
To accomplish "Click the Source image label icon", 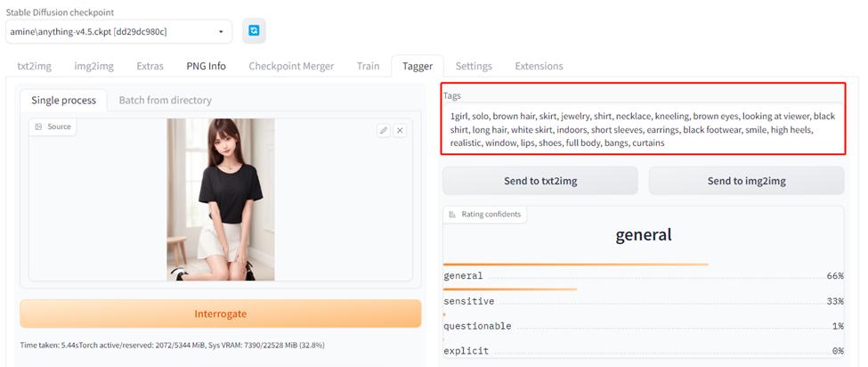I will [38, 126].
